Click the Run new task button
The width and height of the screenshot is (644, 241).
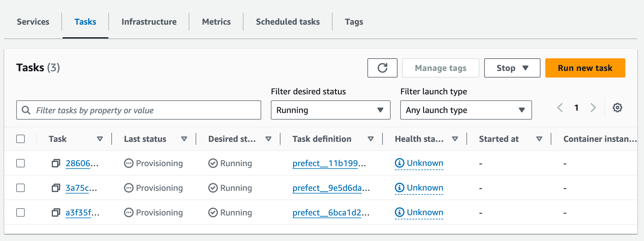point(585,68)
